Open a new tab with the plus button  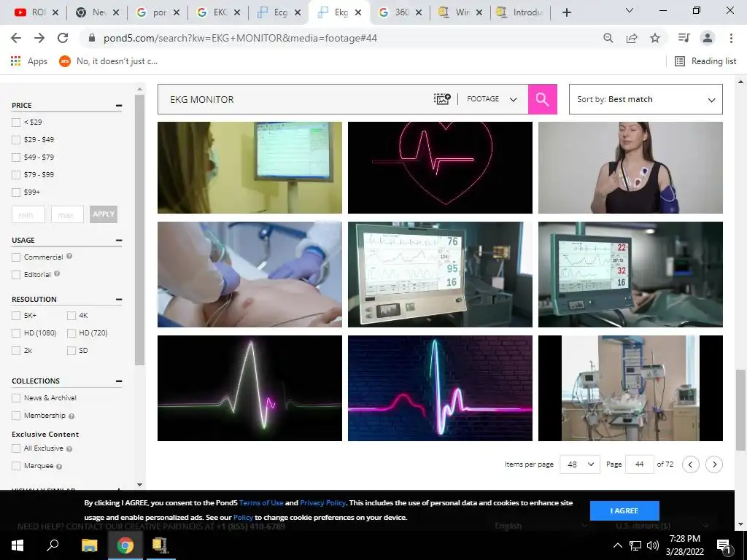tap(566, 12)
